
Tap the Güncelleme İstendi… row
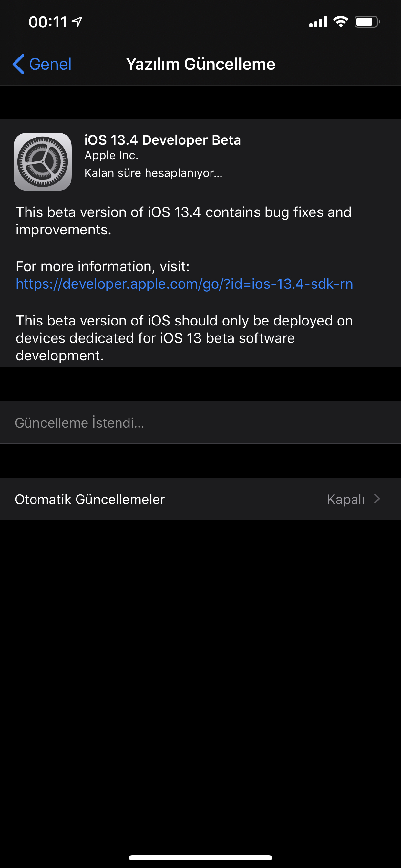[200, 423]
